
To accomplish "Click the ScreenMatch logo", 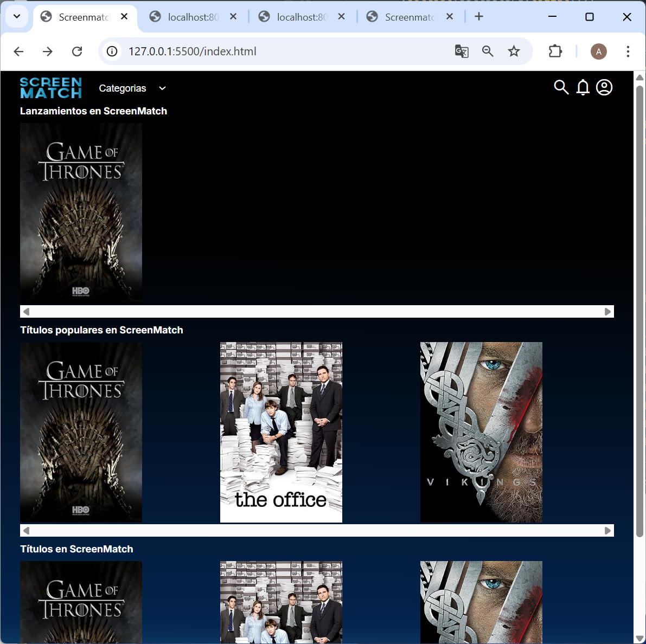I will pos(51,88).
